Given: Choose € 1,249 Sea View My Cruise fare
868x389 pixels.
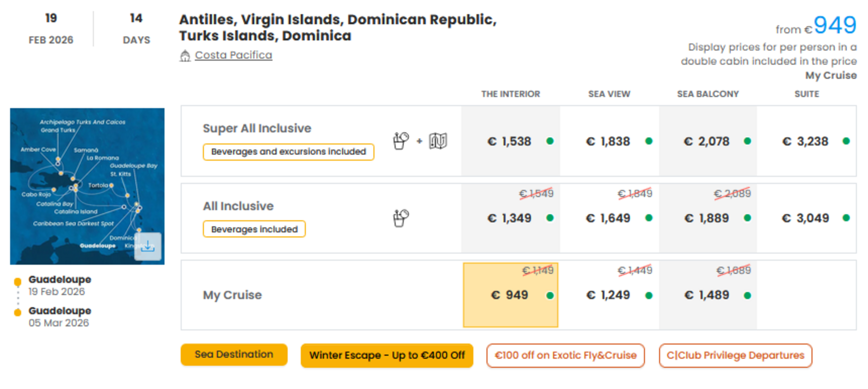Looking at the screenshot, I should click(x=609, y=295).
